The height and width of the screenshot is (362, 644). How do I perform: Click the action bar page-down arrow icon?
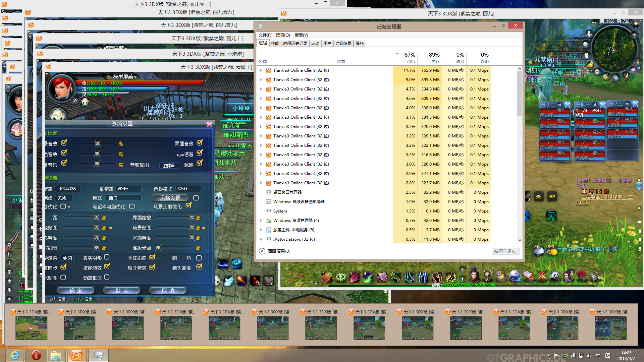click(x=462, y=269)
